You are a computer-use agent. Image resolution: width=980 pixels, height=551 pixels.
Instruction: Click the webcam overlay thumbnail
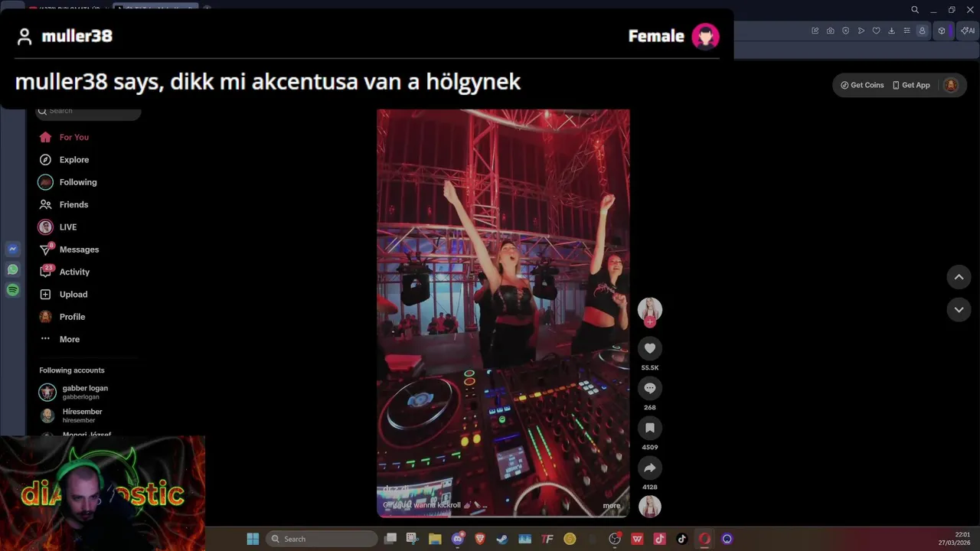[103, 494]
